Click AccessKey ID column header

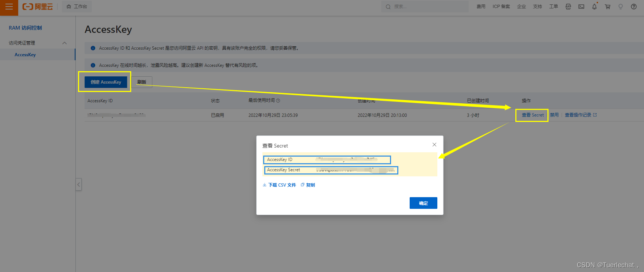coord(100,101)
